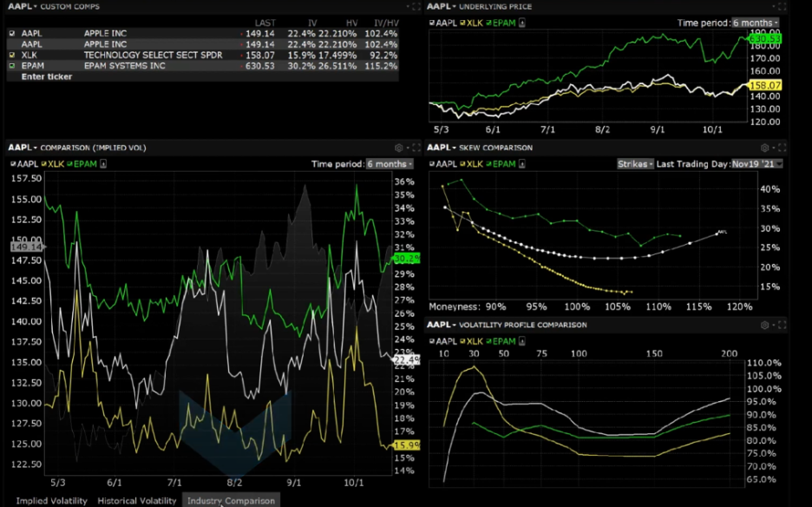Toggle AAPL checkbox in Volatility Profile legend
The image size is (812, 507).
[x=432, y=341]
